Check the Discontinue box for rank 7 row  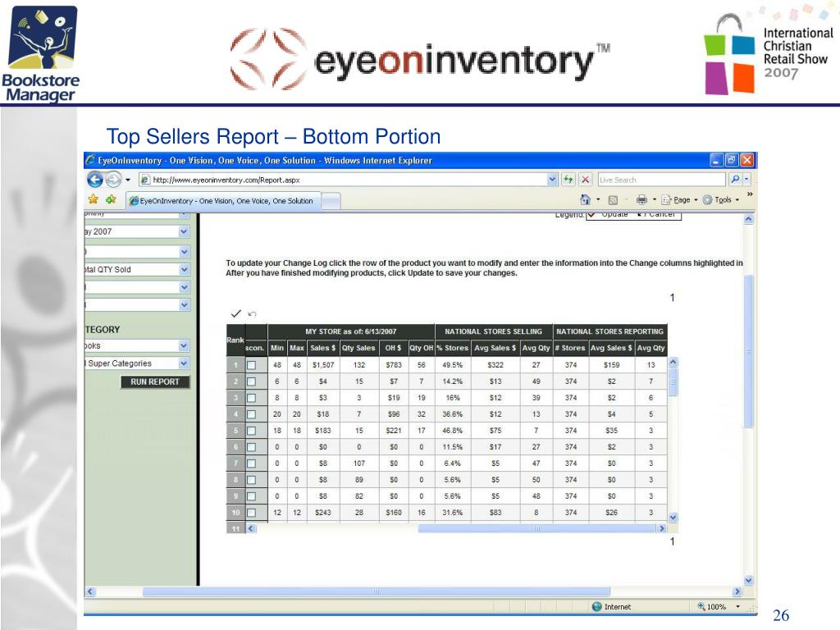click(x=251, y=464)
